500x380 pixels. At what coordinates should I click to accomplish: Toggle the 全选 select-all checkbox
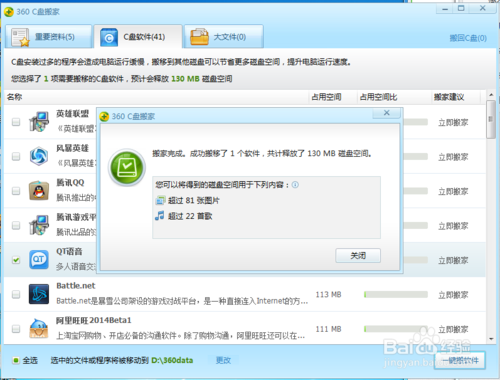pos(15,360)
